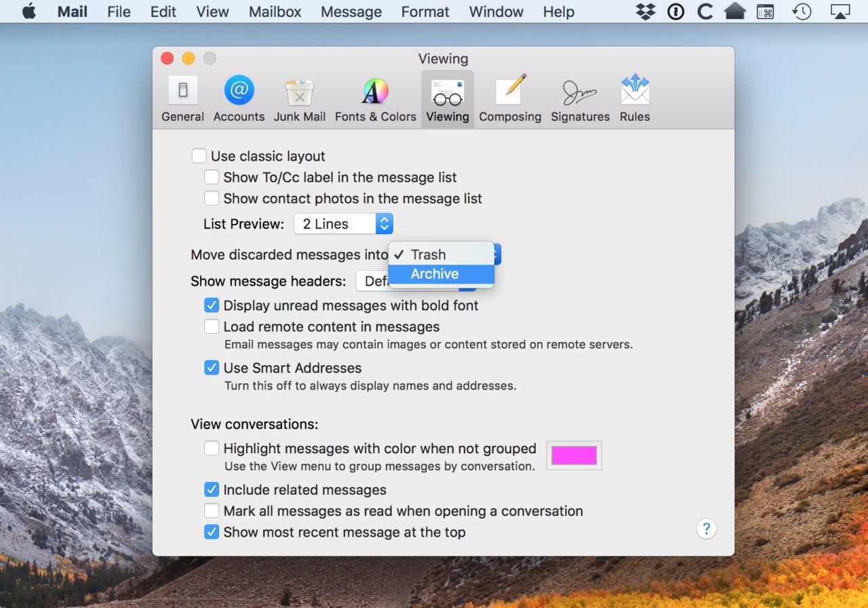Screen dimensions: 868x608
Task: Click the 1Password menu bar icon
Action: [x=675, y=12]
